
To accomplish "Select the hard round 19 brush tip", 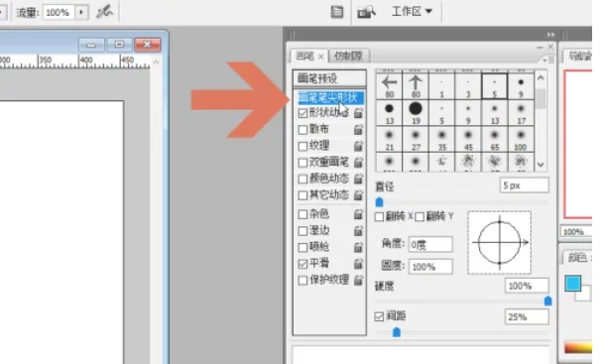I will coord(416,112).
